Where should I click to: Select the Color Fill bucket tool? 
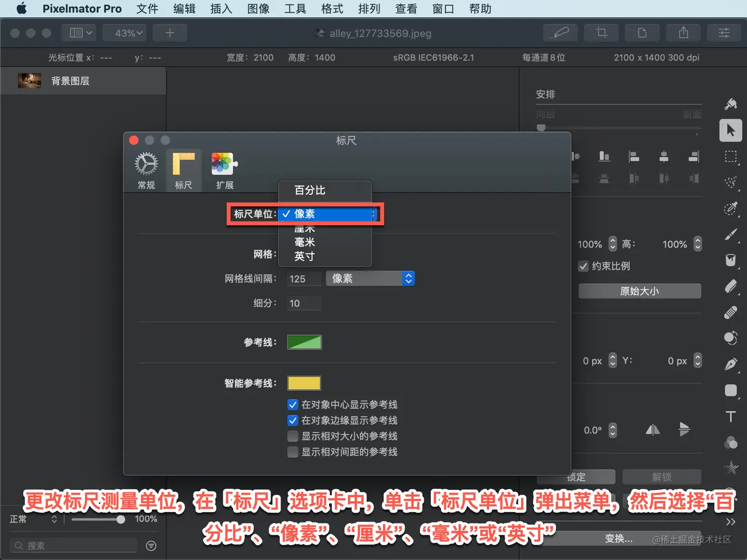point(731,260)
